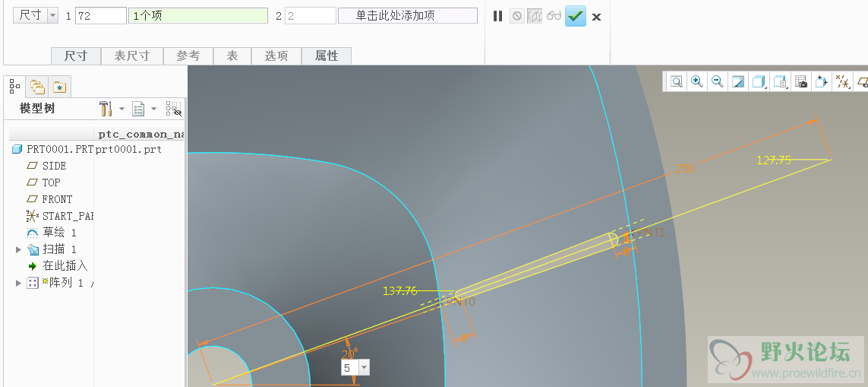
Task: Click the no-preview circle-slash icon
Action: [x=516, y=16]
